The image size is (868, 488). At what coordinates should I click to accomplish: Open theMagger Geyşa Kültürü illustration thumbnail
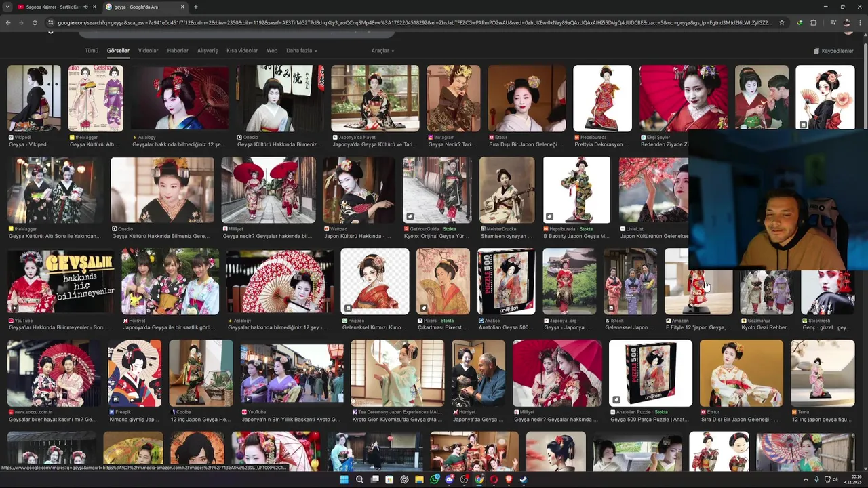96,98
